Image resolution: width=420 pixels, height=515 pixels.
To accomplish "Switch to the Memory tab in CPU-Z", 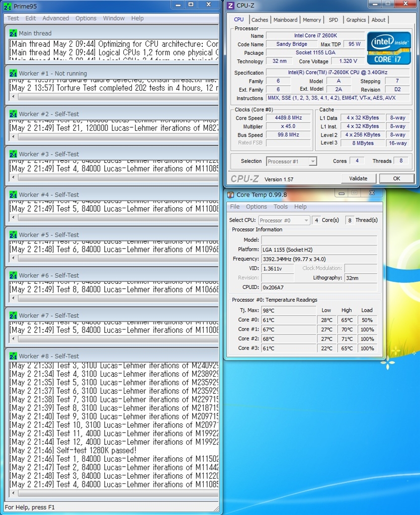I will [x=312, y=20].
